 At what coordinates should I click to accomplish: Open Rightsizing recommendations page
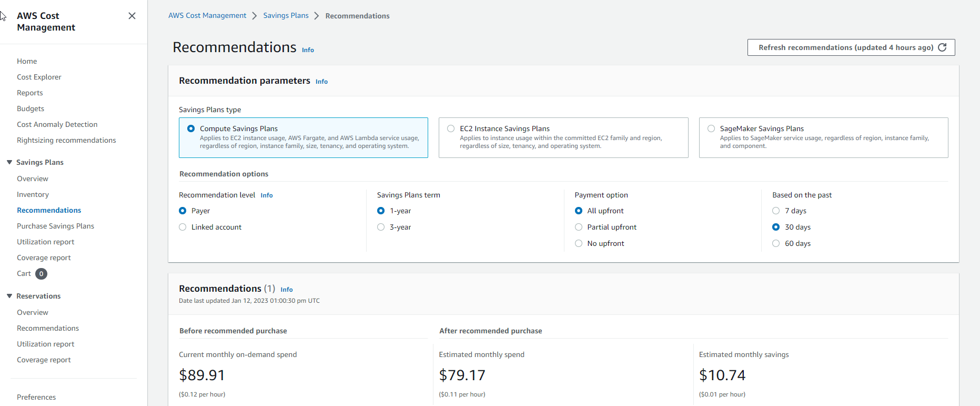(66, 140)
